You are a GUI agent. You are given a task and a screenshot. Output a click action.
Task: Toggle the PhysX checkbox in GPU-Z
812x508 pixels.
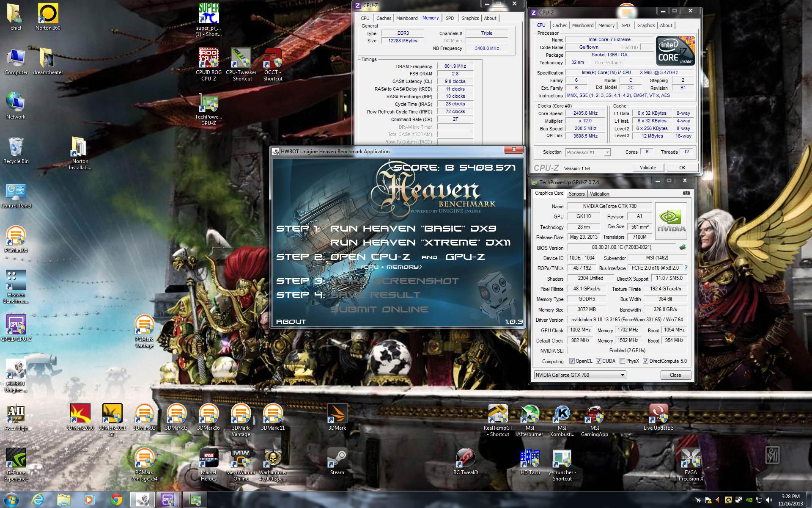coord(622,361)
